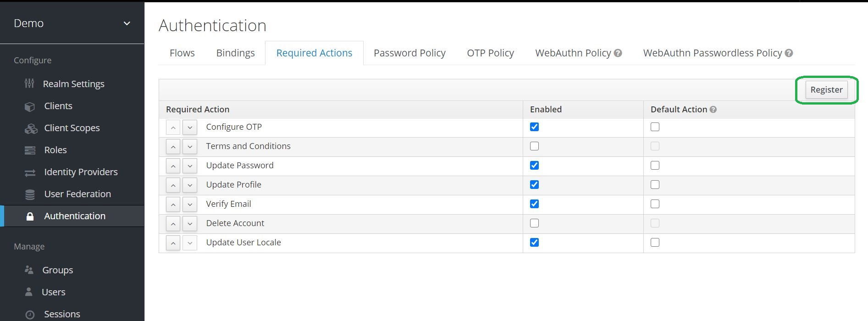Viewport: 868px width, 321px height.
Task: Click the Identity Providers arrows icon
Action: (x=30, y=172)
